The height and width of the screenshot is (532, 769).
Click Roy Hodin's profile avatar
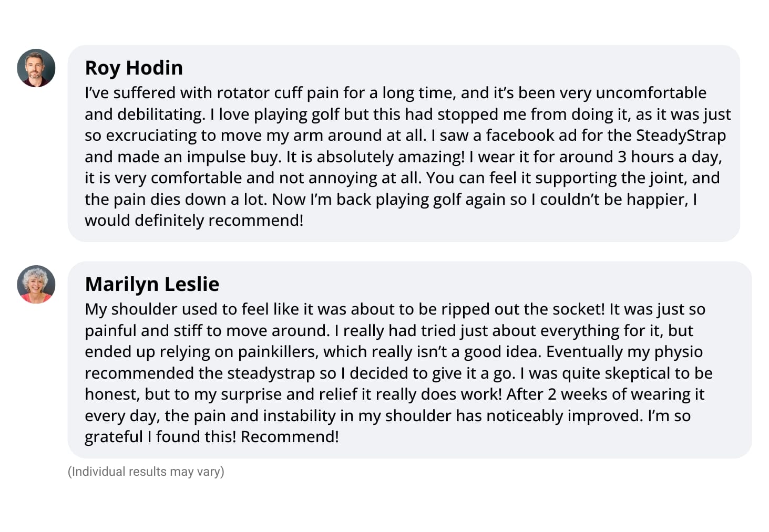tap(36, 68)
